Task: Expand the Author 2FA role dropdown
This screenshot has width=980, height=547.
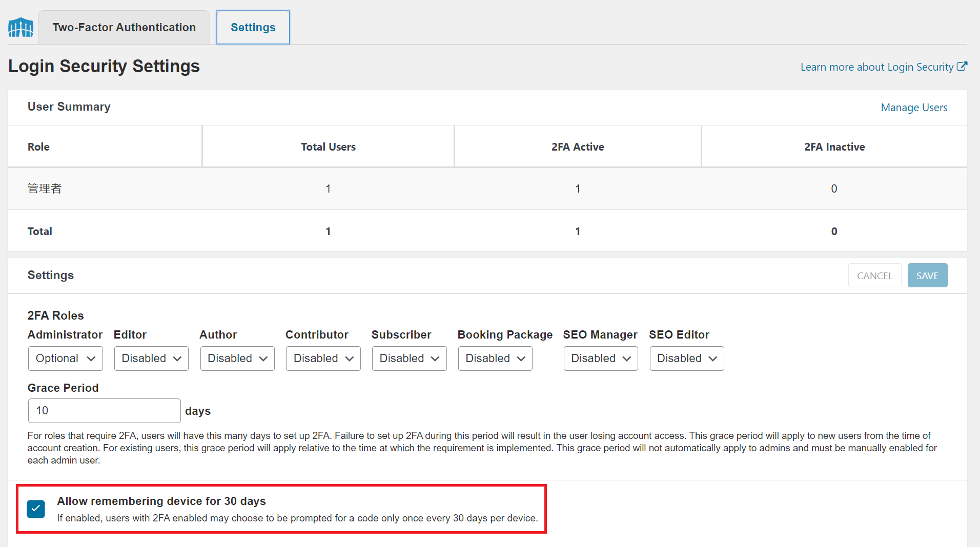Action: (237, 359)
